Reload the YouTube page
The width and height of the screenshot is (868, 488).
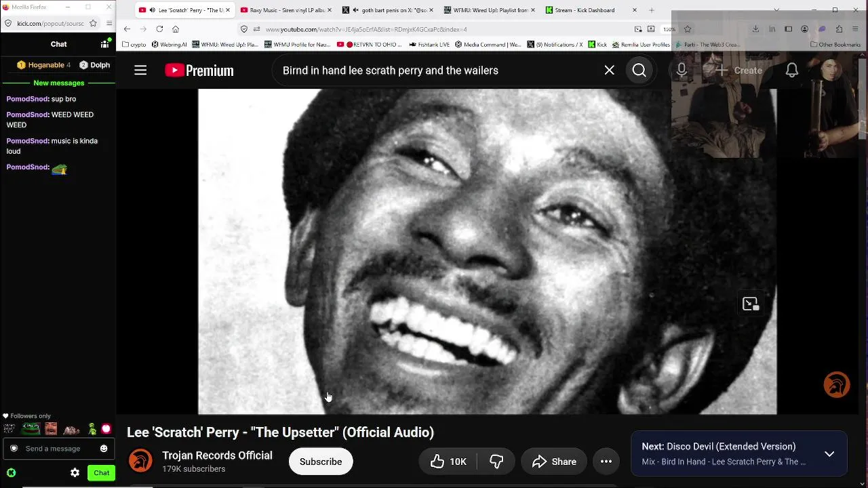click(159, 29)
